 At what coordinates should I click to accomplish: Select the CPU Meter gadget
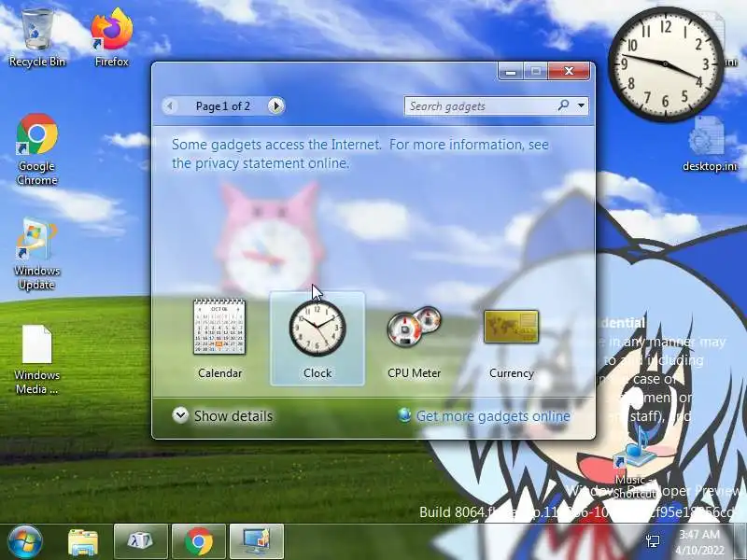point(414,339)
